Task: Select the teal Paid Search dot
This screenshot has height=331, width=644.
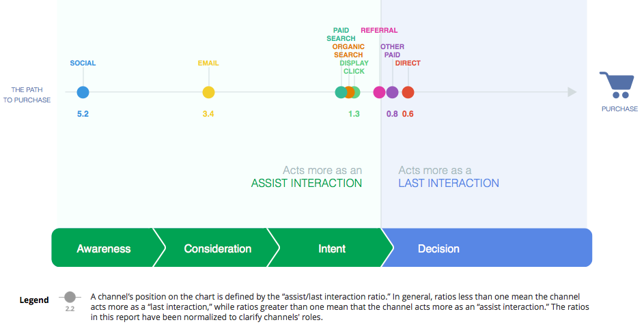Action: pos(340,93)
